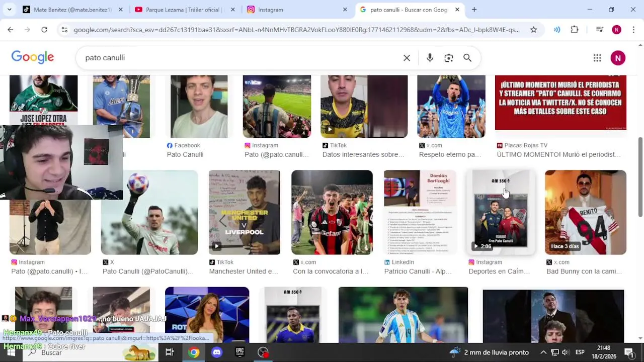Close the Parque Lezama tab
The height and width of the screenshot is (362, 644).
point(232,10)
